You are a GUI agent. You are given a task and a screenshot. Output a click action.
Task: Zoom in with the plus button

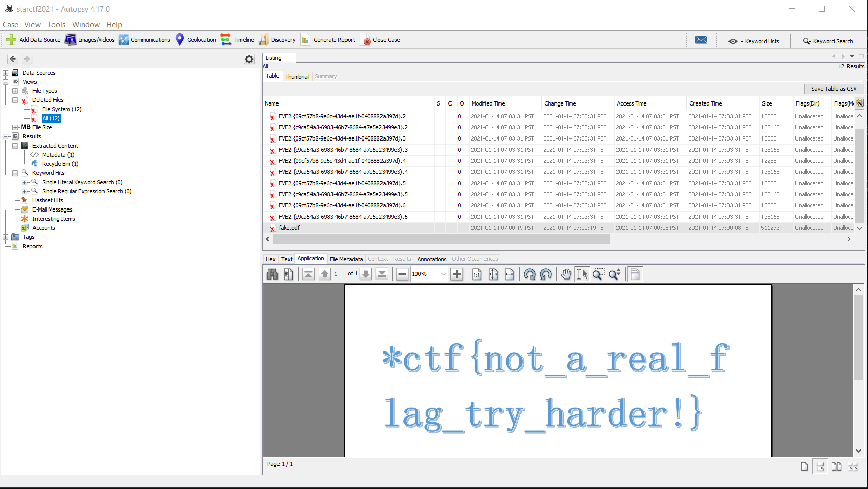pos(457,274)
